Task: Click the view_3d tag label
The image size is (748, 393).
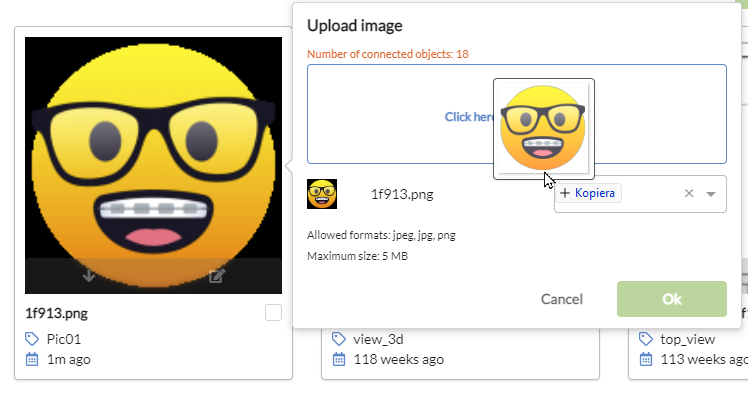Action: (378, 339)
